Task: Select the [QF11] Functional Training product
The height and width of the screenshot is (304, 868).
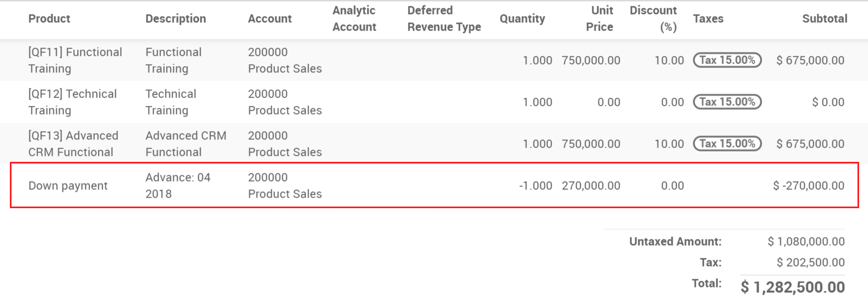Action: (75, 60)
